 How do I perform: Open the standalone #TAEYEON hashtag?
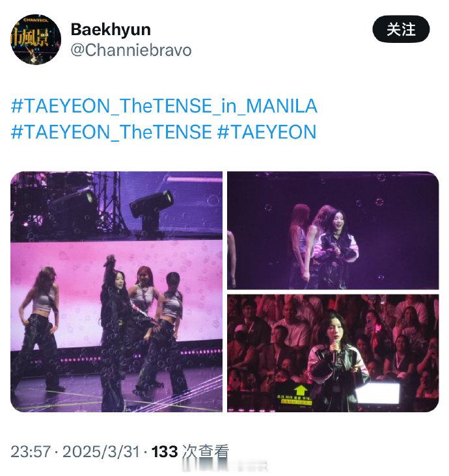(x=267, y=132)
